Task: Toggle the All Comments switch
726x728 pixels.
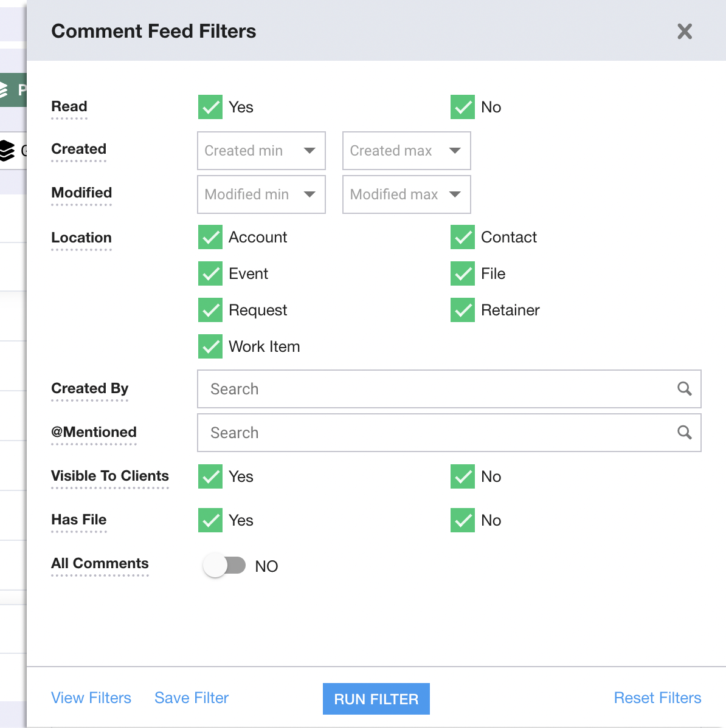Action: [x=224, y=566]
